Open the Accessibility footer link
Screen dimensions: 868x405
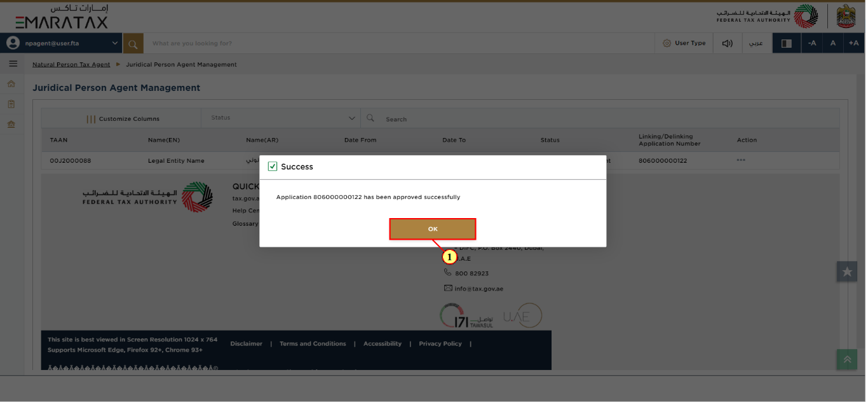[x=383, y=343]
